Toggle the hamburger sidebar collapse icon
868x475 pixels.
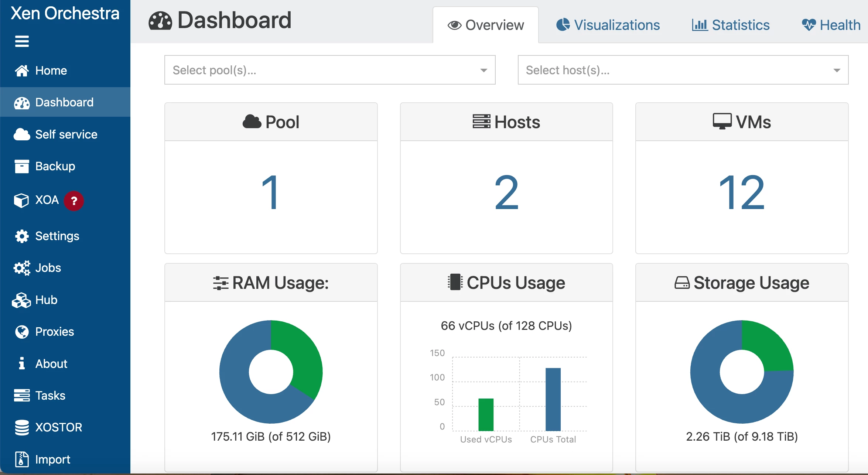tap(22, 41)
